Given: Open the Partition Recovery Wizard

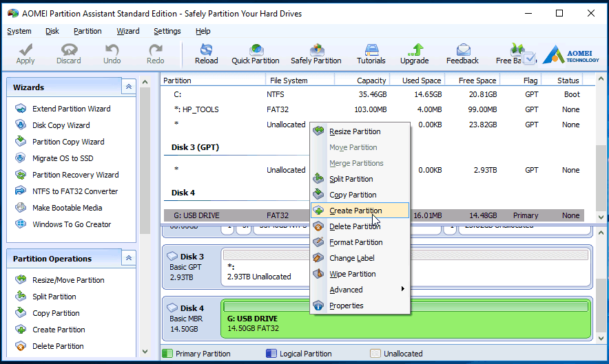Looking at the screenshot, I should click(x=76, y=175).
